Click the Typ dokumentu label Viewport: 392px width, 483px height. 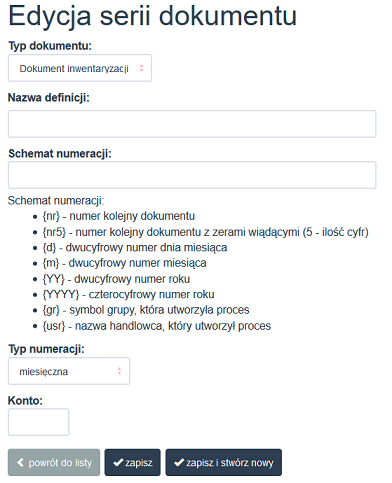[x=50, y=46]
